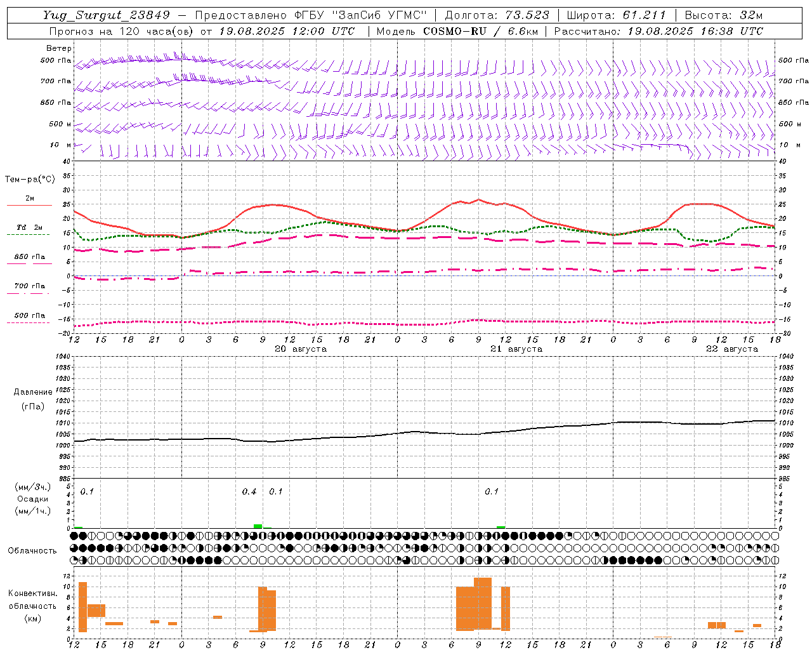Image resolution: width=812 pixels, height=650 pixels.
Task: Click the forecast start time 19.08.2025 12:00 UTC
Action: (x=287, y=31)
